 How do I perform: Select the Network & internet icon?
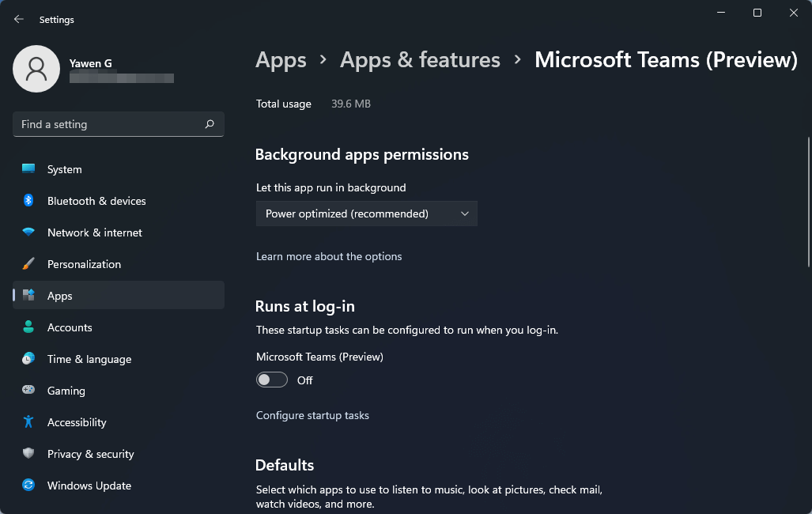click(x=28, y=232)
